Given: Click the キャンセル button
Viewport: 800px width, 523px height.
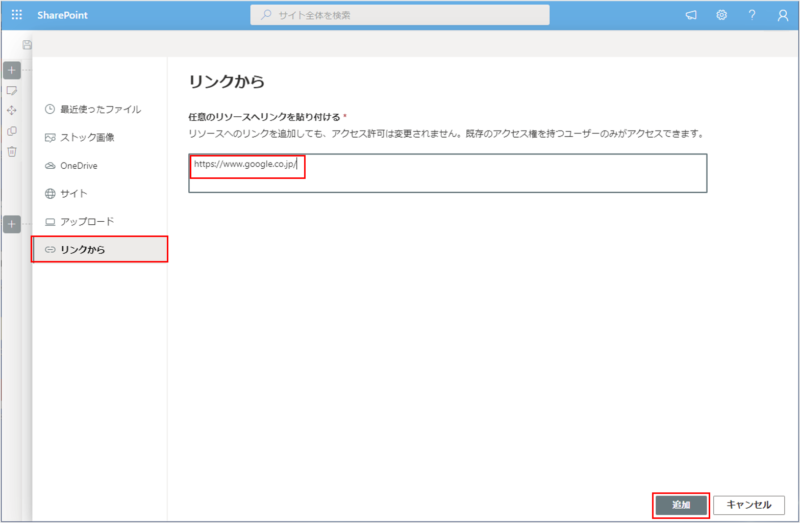Looking at the screenshot, I should point(749,505).
